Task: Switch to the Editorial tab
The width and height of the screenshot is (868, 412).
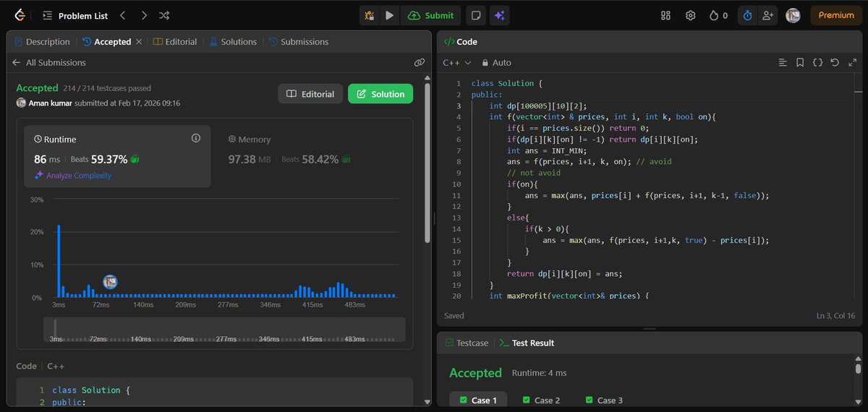Action: tap(175, 42)
